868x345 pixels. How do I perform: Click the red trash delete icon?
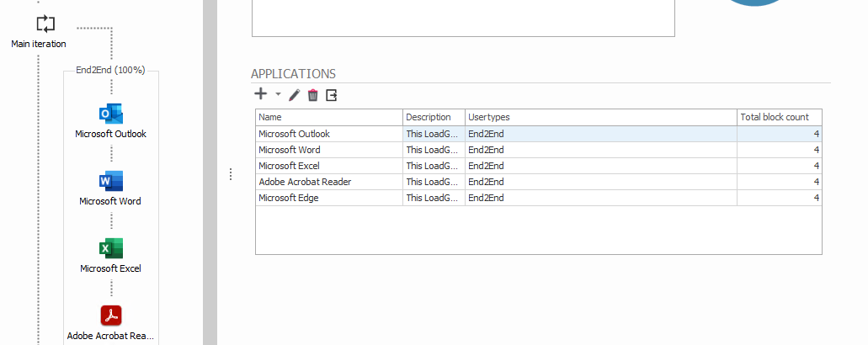point(313,96)
